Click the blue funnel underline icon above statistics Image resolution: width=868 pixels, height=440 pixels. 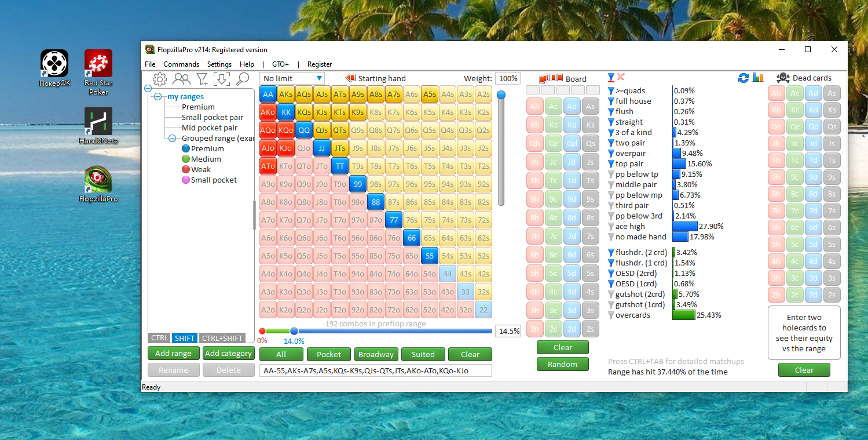611,77
